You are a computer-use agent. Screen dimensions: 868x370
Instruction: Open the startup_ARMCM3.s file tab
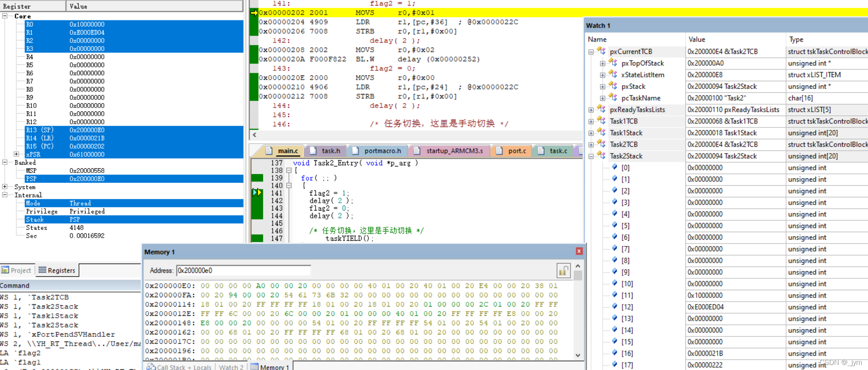[449, 151]
